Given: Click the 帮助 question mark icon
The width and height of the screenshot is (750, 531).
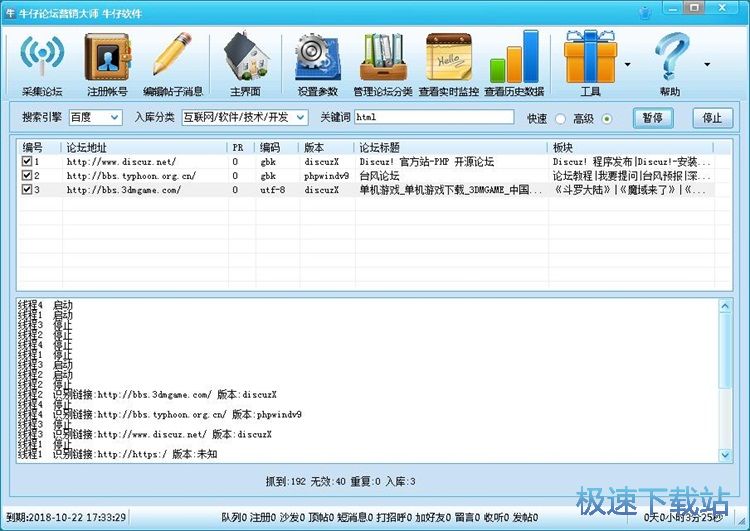Looking at the screenshot, I should point(670,64).
